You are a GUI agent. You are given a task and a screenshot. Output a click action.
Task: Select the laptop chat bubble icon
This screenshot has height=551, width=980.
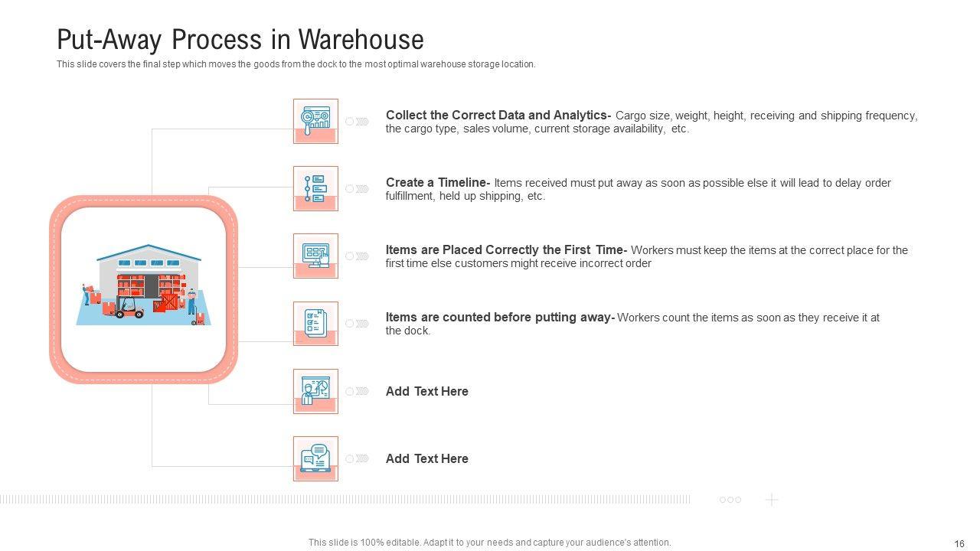(315, 458)
